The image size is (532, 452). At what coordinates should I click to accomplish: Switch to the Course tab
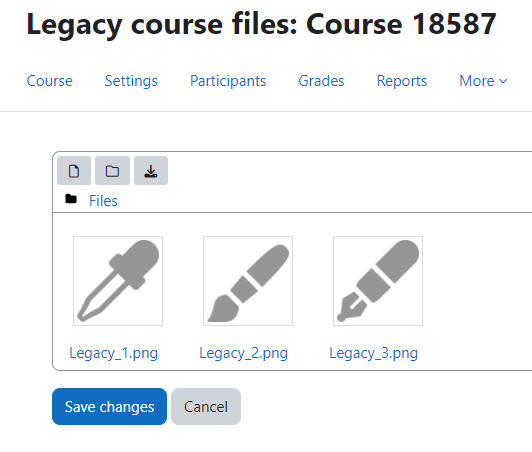pos(50,81)
